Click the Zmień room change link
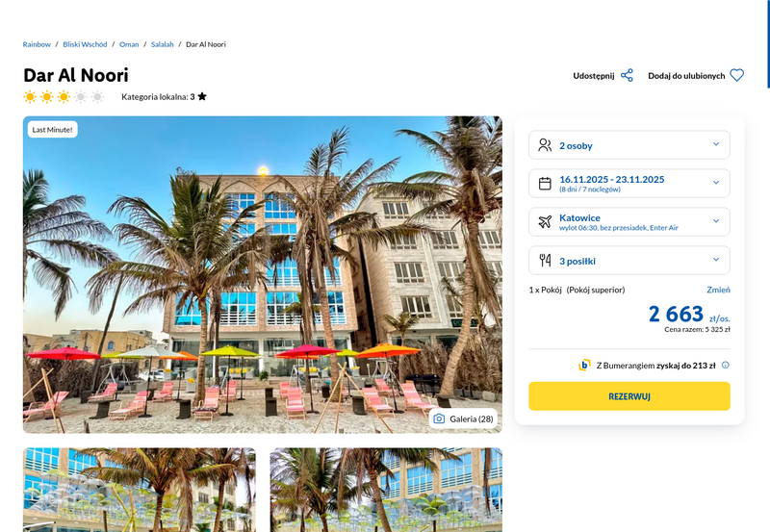The image size is (770, 532). 718,290
